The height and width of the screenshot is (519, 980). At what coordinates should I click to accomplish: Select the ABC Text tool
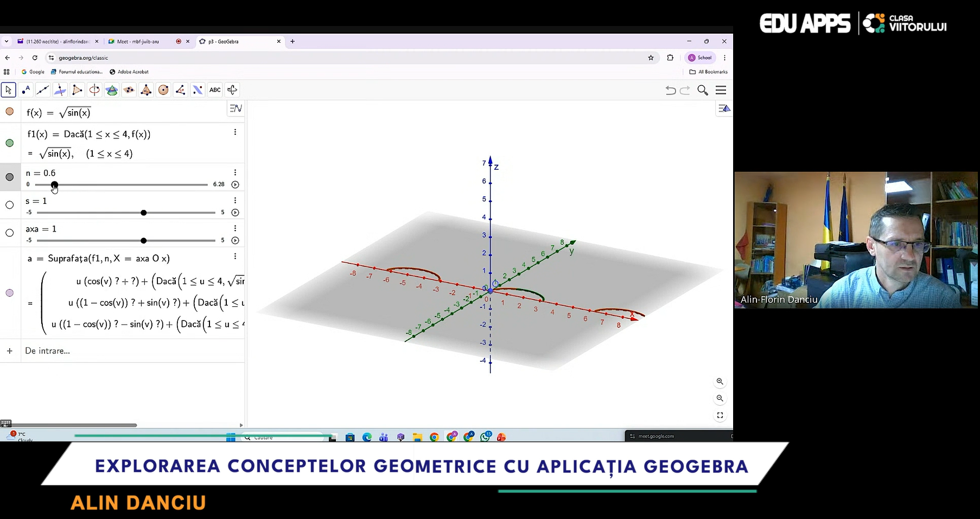pos(215,90)
